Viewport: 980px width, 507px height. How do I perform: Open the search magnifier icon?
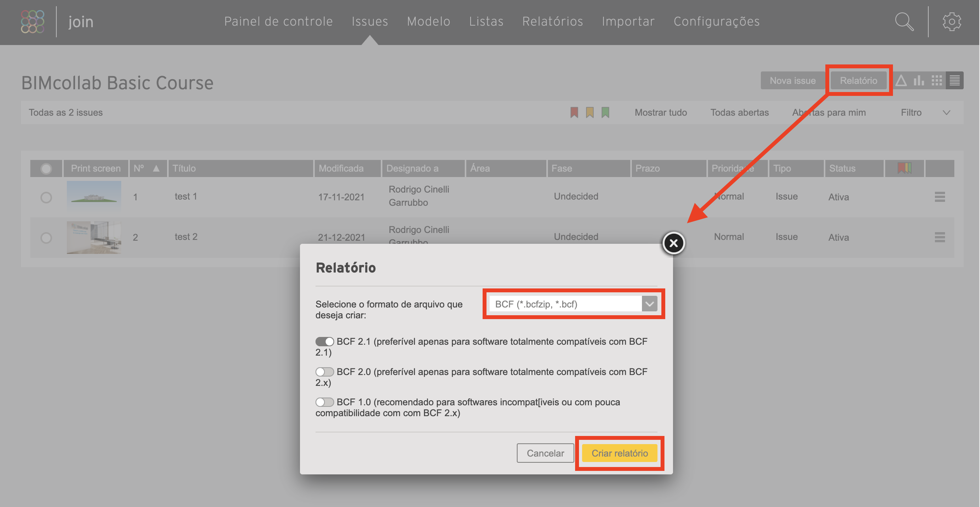[x=904, y=22]
